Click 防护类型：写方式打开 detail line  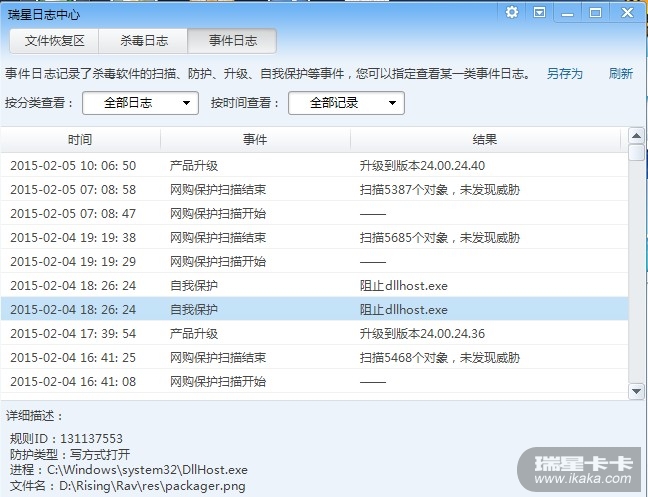70,454
